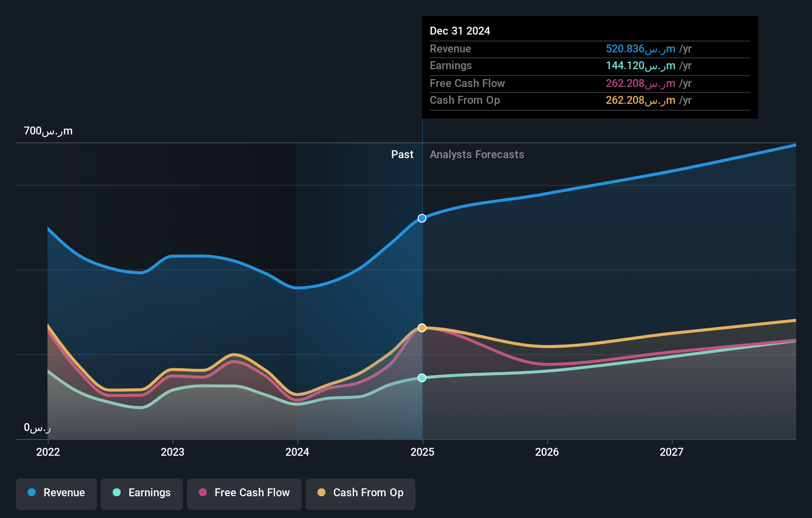
Task: Click the 'Past' label on chart
Action: [x=402, y=154]
